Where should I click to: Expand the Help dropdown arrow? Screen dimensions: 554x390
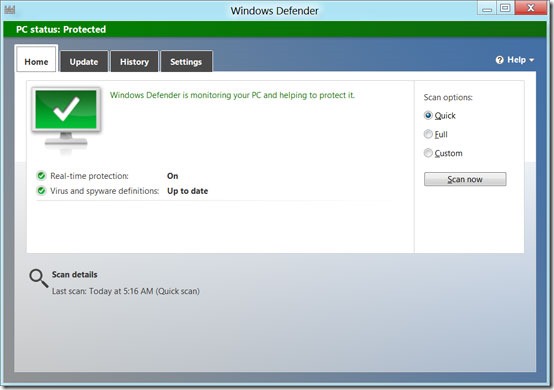coord(531,60)
